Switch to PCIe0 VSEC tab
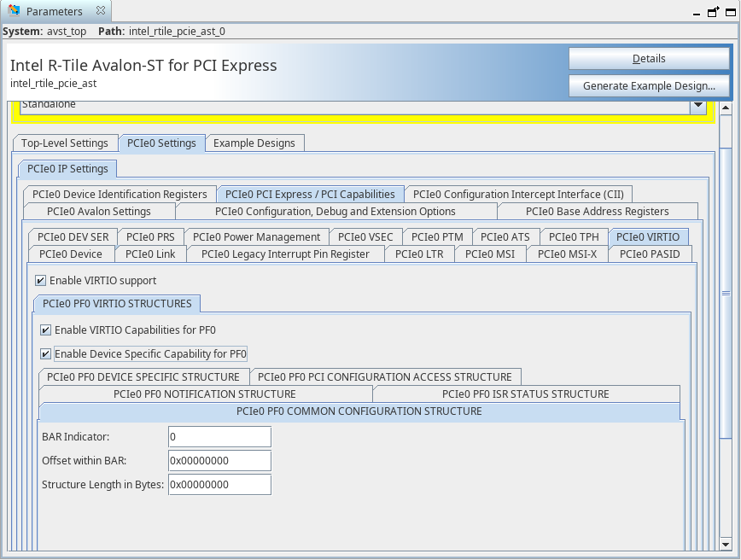Image resolution: width=741 pixels, height=560 pixels. pyautogui.click(x=365, y=236)
